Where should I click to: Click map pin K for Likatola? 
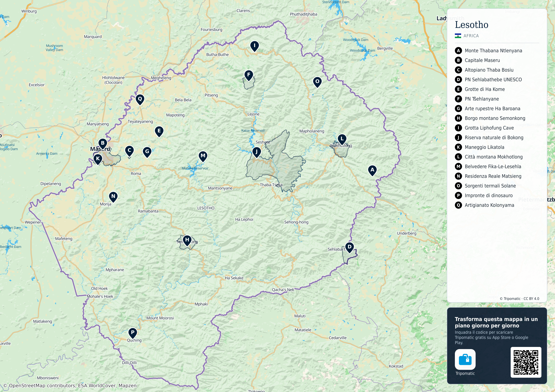click(98, 159)
